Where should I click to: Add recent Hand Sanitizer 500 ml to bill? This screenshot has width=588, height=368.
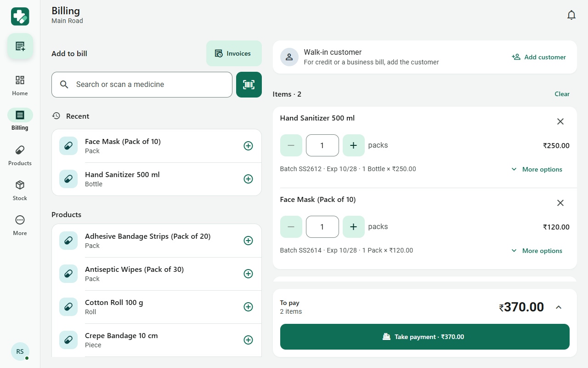248,179
